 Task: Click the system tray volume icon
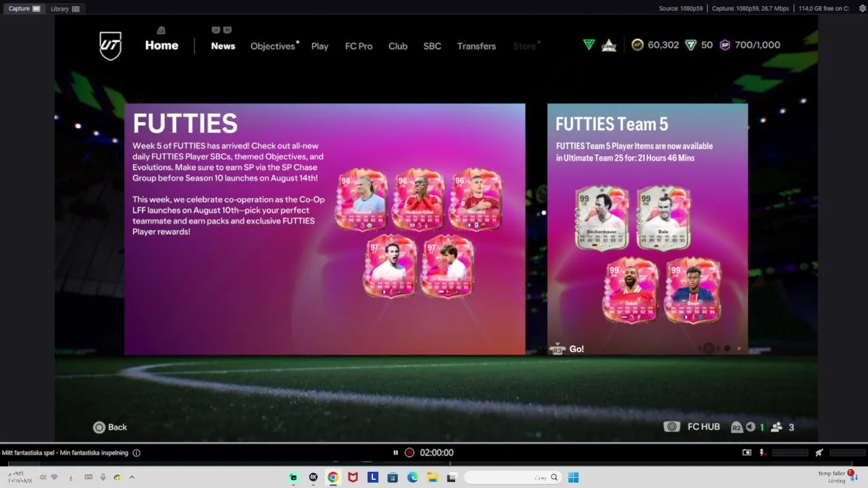coord(43,477)
